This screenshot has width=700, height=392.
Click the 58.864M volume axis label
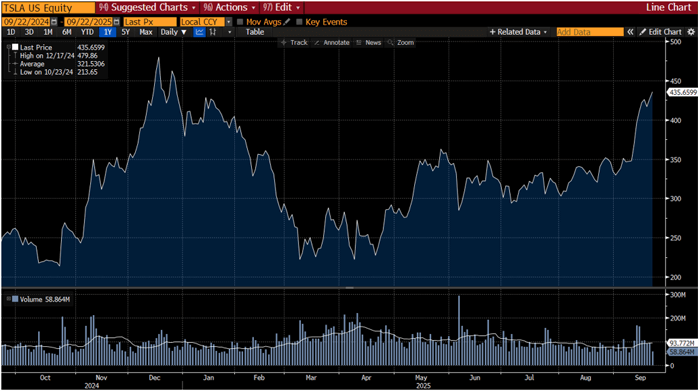click(682, 352)
